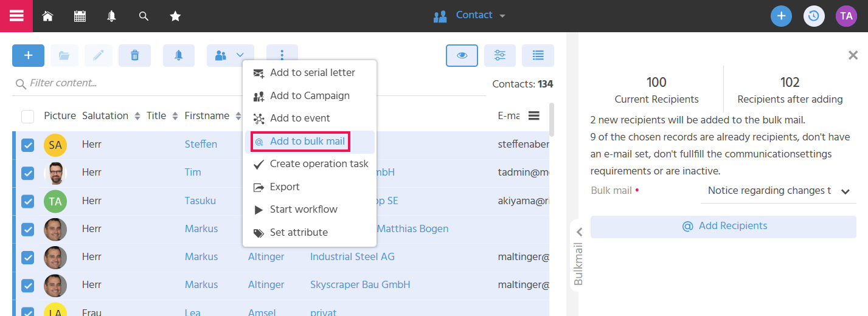Screen dimensions: 868x316
Task: Click the blue plus button top right
Action: [x=781, y=16]
